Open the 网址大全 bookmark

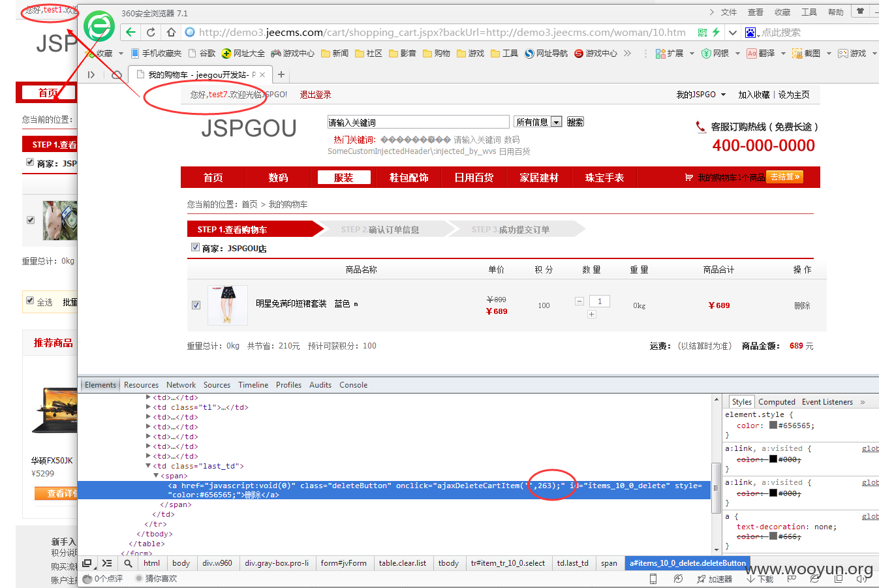click(243, 54)
